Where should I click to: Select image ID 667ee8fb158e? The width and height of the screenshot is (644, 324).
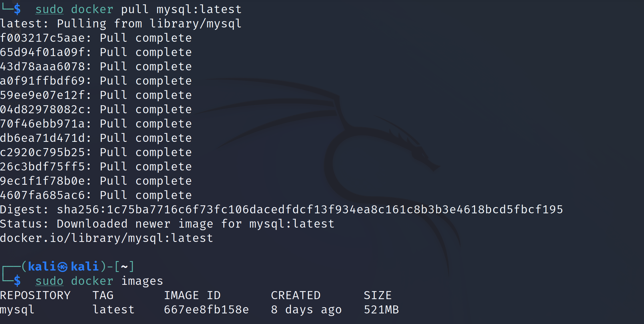point(206,310)
